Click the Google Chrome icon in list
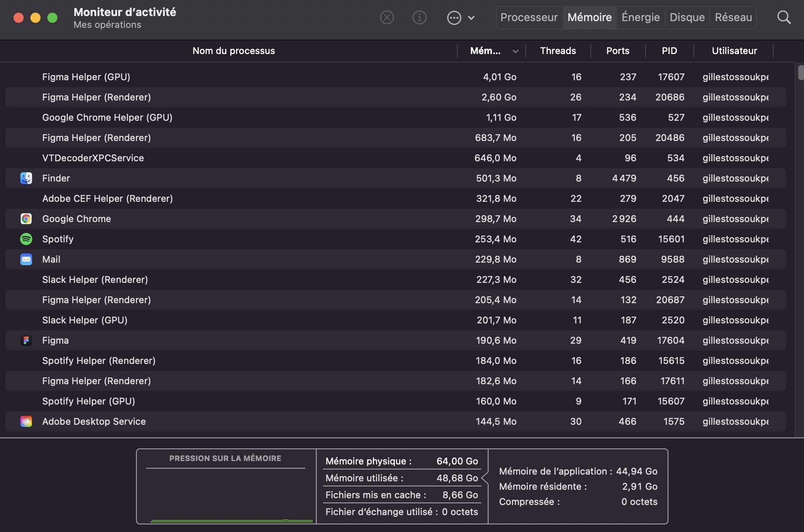 26,219
